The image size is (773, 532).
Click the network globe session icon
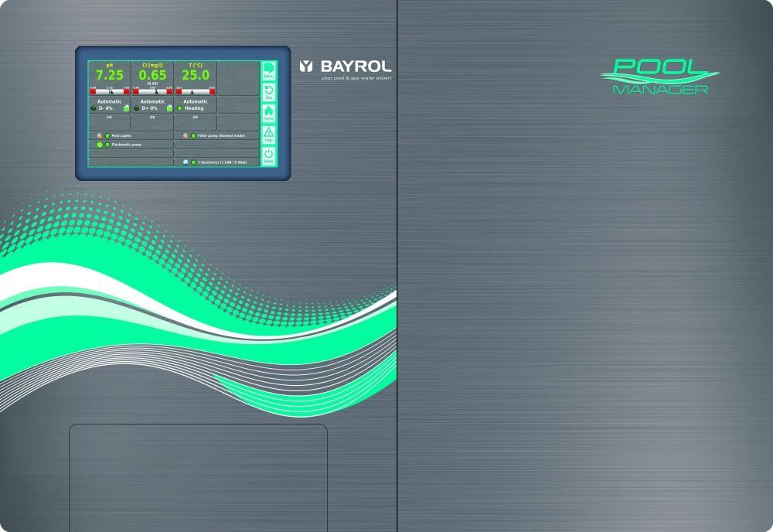click(185, 162)
